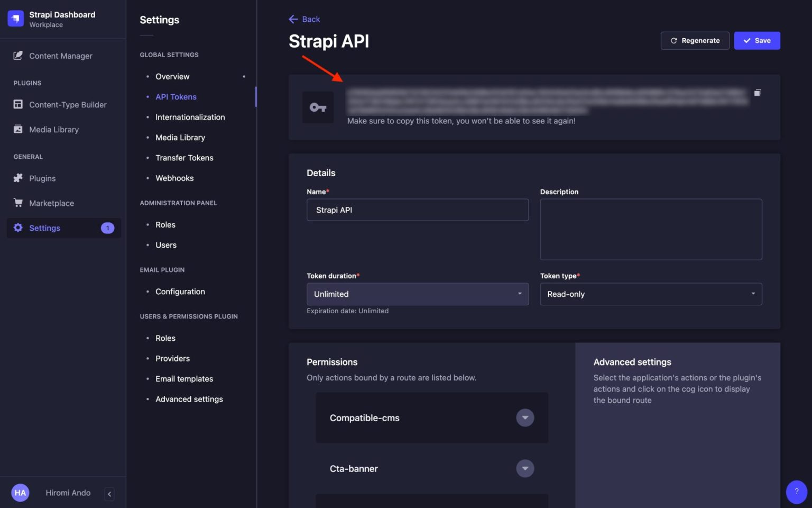Expand the Compatible-cms permissions section
The width and height of the screenshot is (812, 508).
[525, 418]
